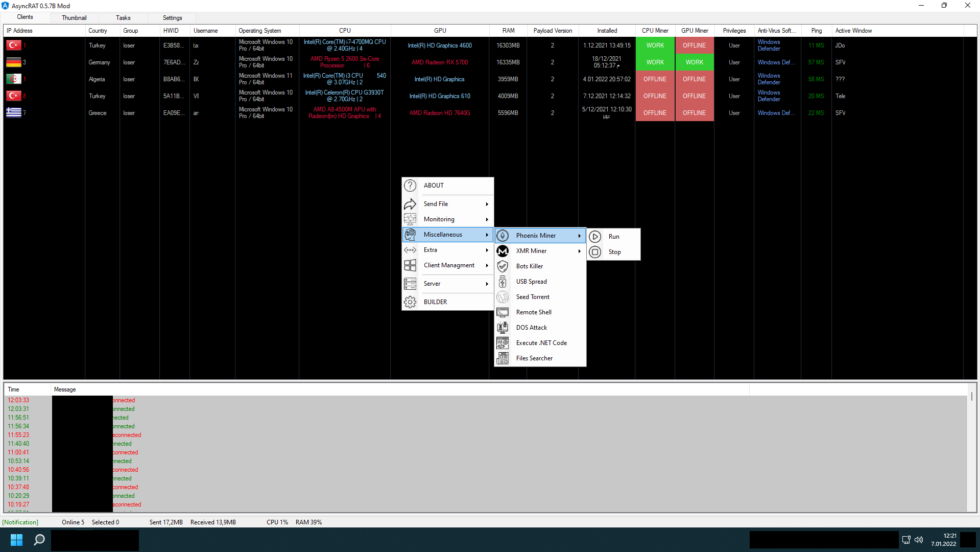The width and height of the screenshot is (980, 552).
Task: Click "Online 5" in the status bar
Action: (x=73, y=522)
